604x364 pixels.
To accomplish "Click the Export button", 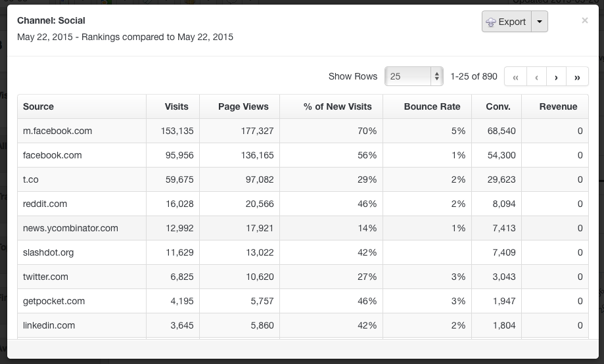I will click(505, 22).
